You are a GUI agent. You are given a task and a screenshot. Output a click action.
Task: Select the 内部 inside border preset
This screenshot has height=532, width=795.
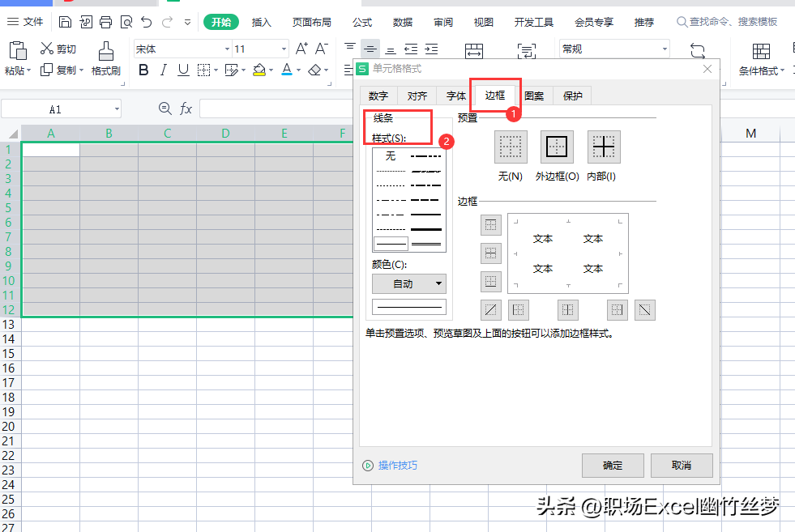tap(603, 147)
